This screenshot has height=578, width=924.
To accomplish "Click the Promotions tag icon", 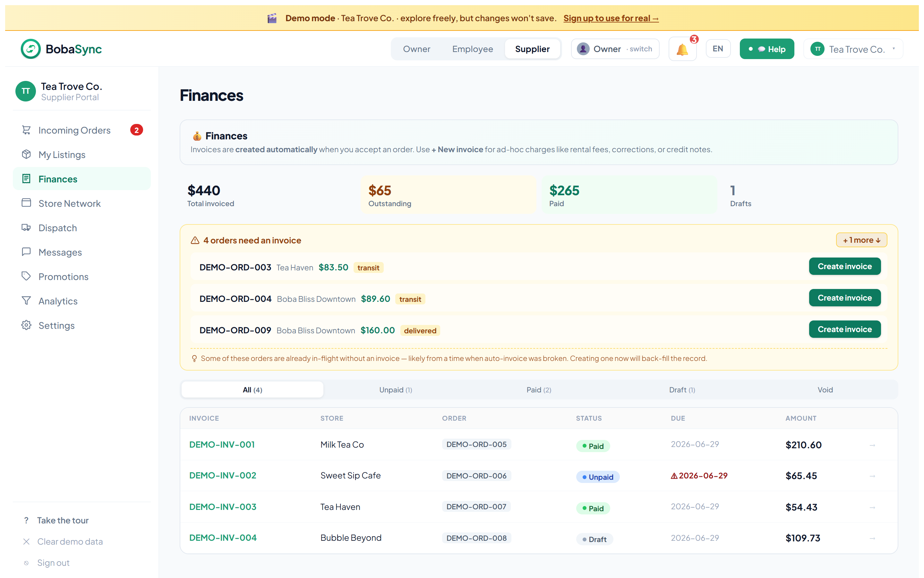I will 26,276.
